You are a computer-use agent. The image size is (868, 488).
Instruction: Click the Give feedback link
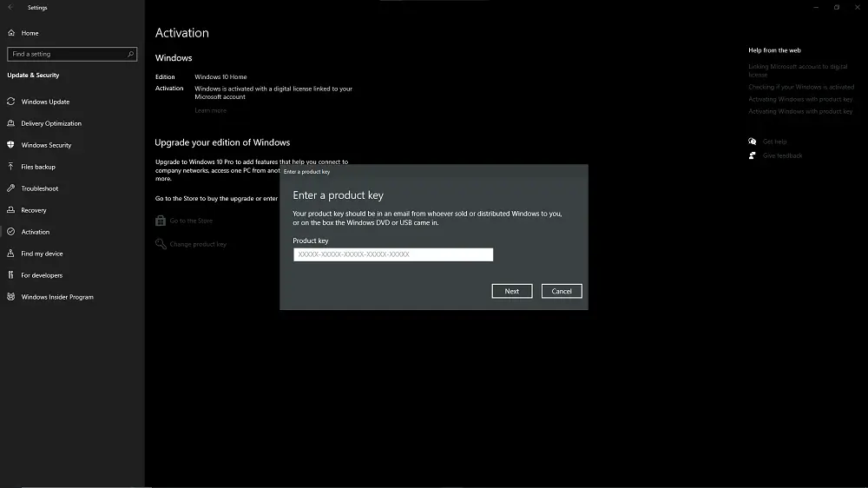(782, 155)
